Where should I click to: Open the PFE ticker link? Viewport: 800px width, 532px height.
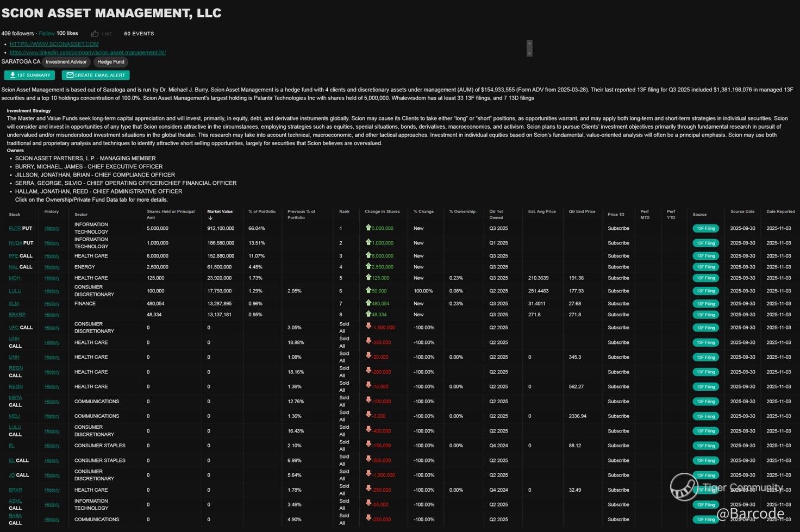coord(13,256)
